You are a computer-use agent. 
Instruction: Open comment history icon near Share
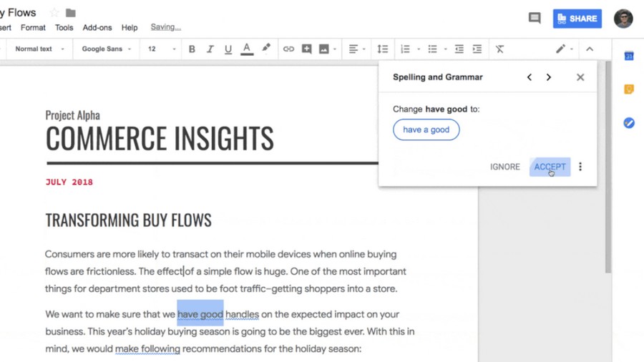tap(535, 18)
